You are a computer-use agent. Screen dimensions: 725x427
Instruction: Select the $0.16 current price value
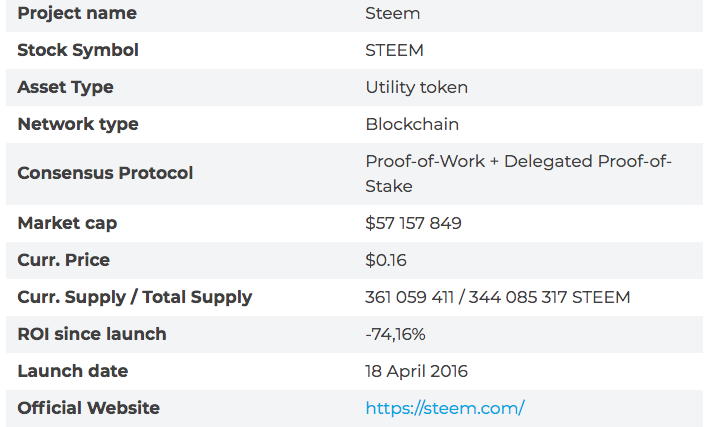point(384,260)
